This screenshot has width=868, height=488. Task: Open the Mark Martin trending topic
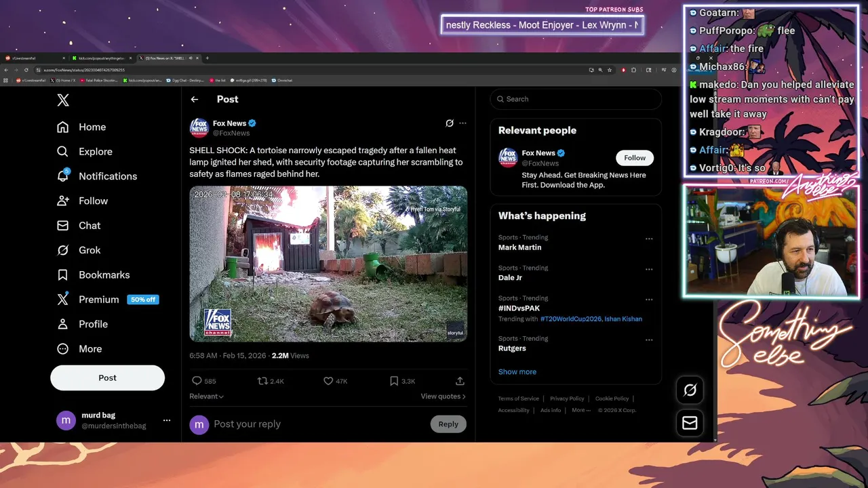(519, 247)
